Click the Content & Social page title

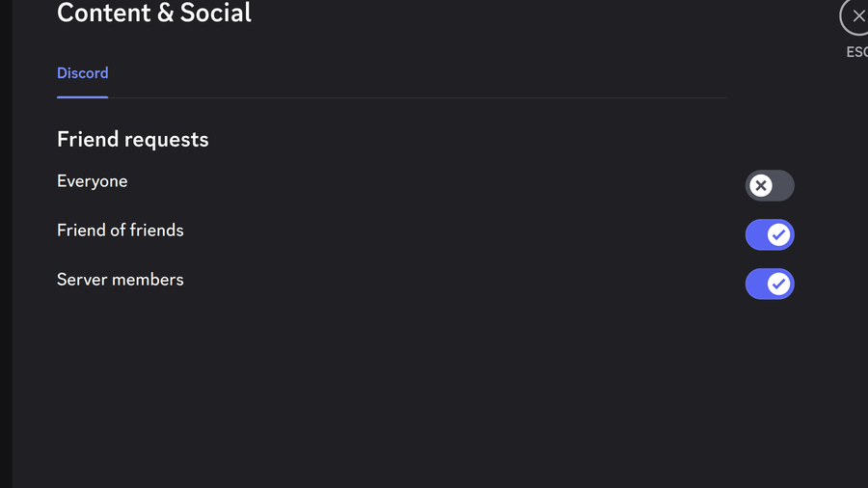(x=154, y=13)
